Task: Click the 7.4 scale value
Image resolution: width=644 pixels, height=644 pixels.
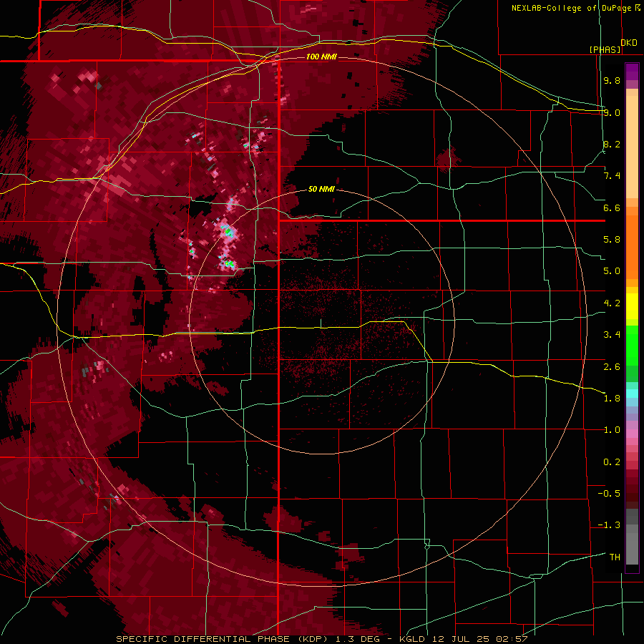Action: pos(612,176)
